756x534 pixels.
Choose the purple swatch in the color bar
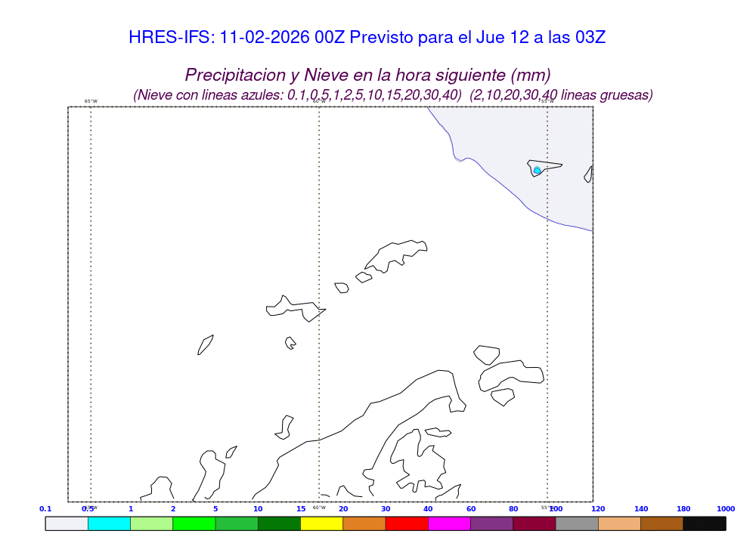tap(491, 523)
